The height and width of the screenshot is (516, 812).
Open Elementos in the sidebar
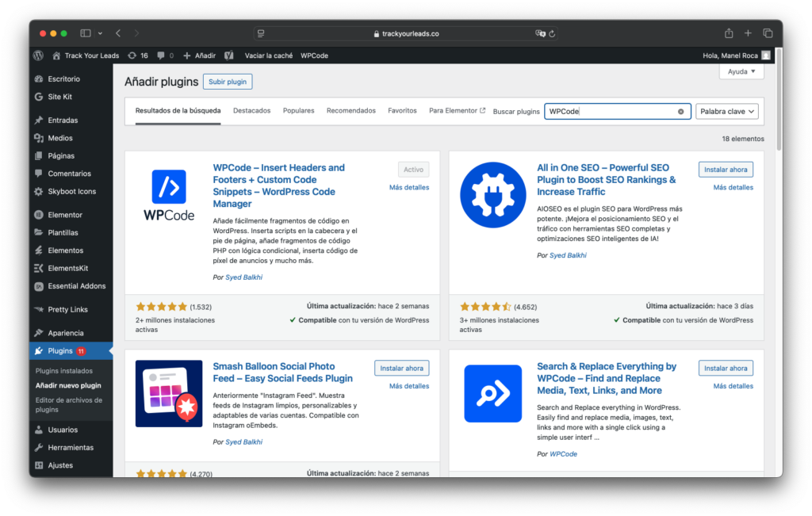click(x=65, y=250)
